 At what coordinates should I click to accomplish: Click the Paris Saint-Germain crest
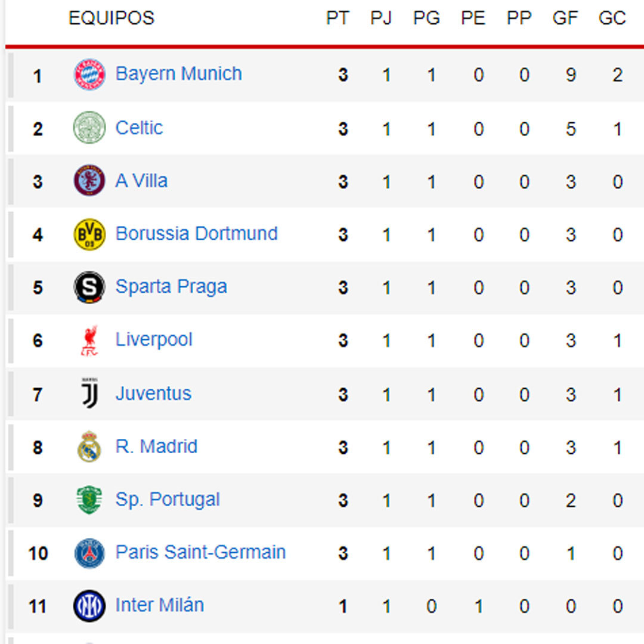tap(89, 552)
